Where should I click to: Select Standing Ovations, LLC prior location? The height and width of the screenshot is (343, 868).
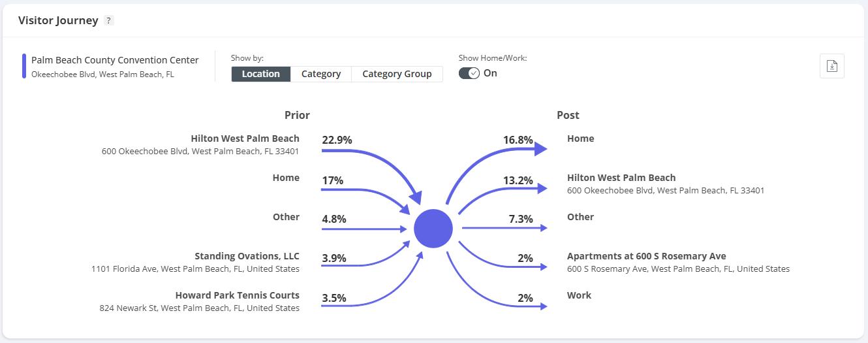[247, 256]
